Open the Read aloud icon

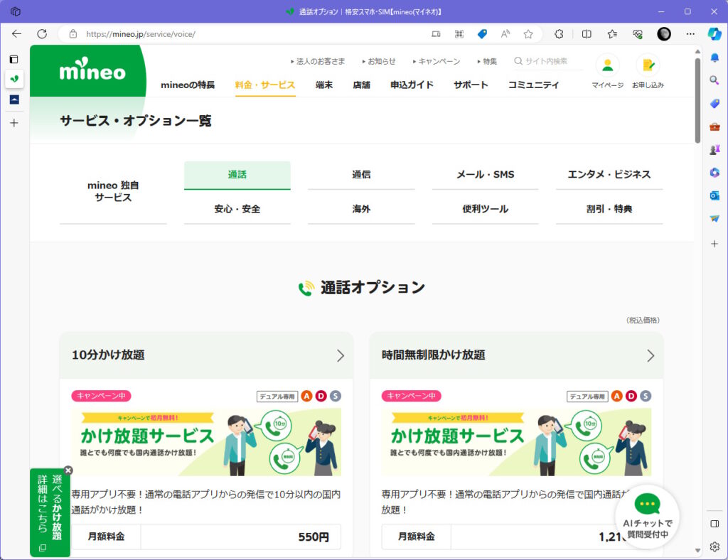(x=505, y=34)
